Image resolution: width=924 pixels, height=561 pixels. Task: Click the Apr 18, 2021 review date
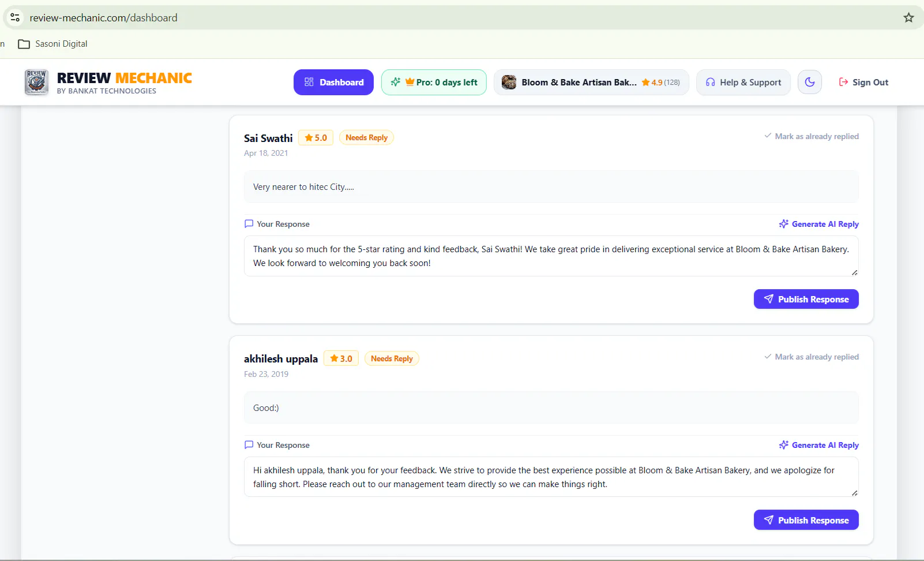266,153
